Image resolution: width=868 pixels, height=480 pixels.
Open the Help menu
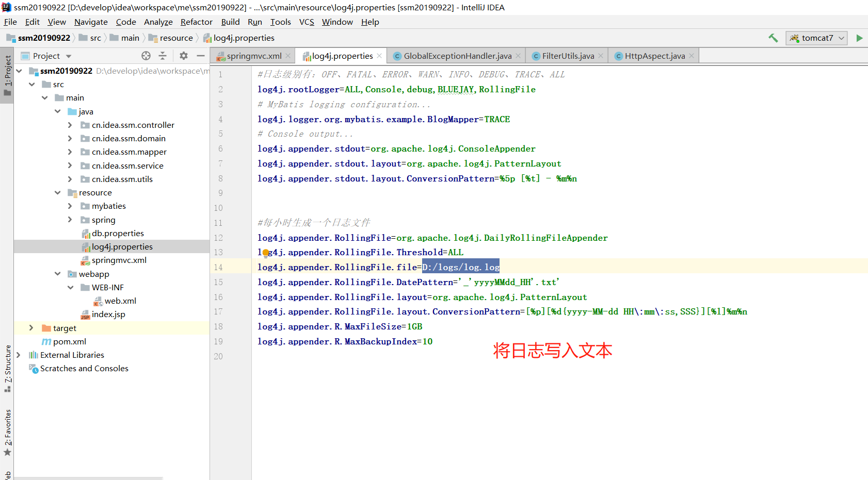(x=370, y=22)
